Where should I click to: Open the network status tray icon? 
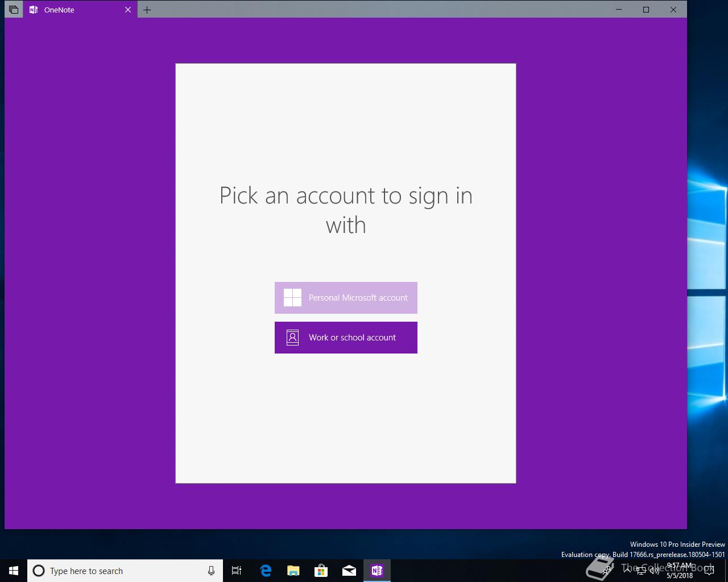pos(641,571)
